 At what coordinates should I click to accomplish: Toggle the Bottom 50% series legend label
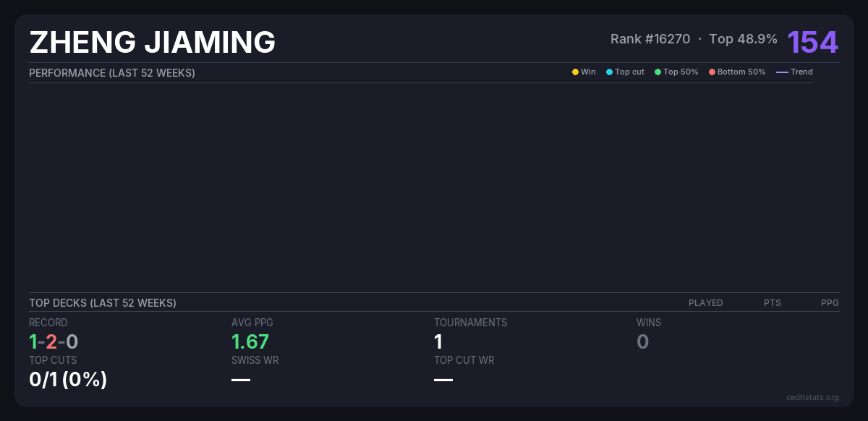pos(741,72)
